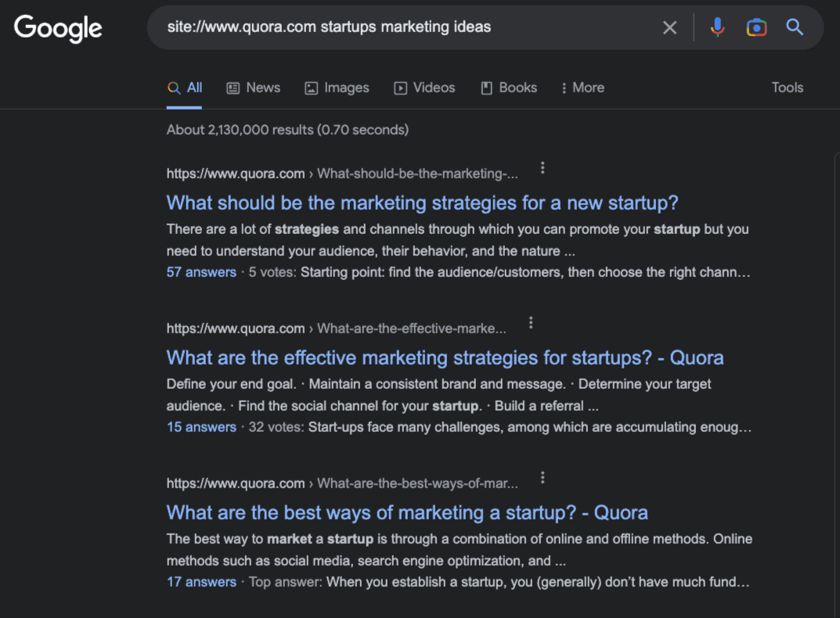
Task: Open options for second Quora result
Action: click(531, 323)
